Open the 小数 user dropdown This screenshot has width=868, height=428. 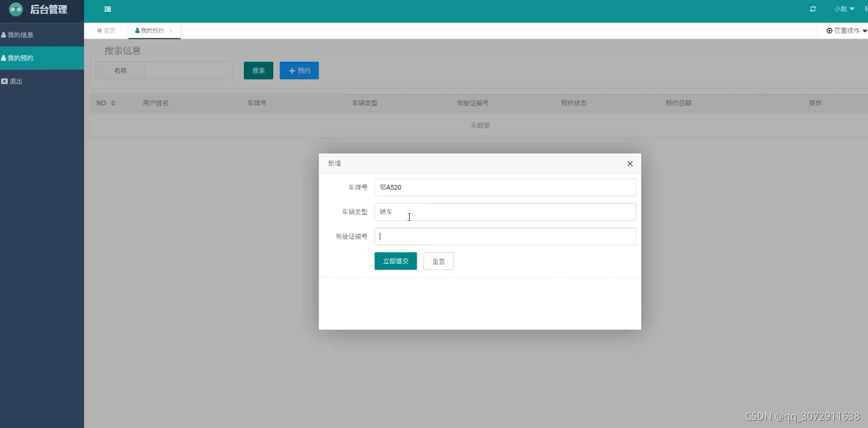pyautogui.click(x=844, y=9)
